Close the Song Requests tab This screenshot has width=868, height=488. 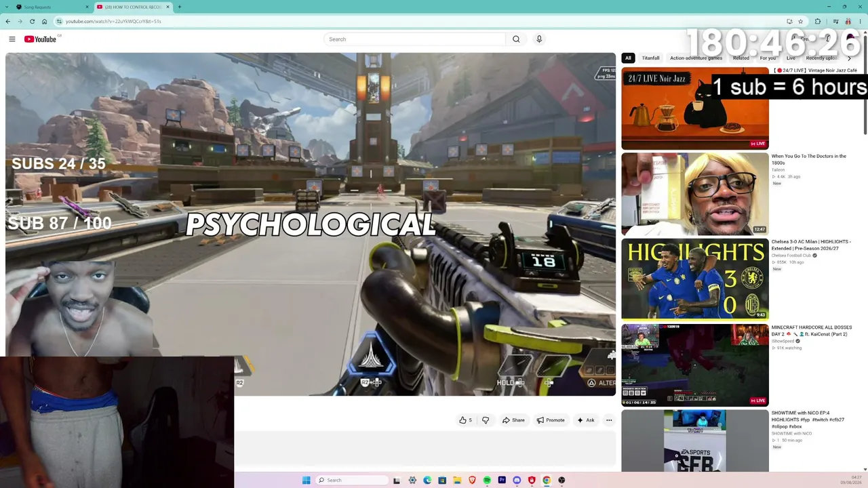pyautogui.click(x=87, y=7)
